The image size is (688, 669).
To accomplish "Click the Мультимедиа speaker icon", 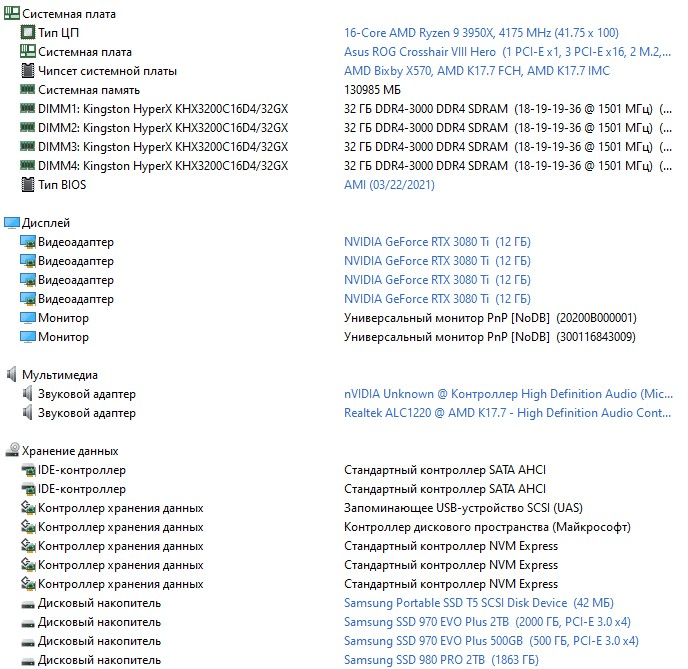I will 12,375.
